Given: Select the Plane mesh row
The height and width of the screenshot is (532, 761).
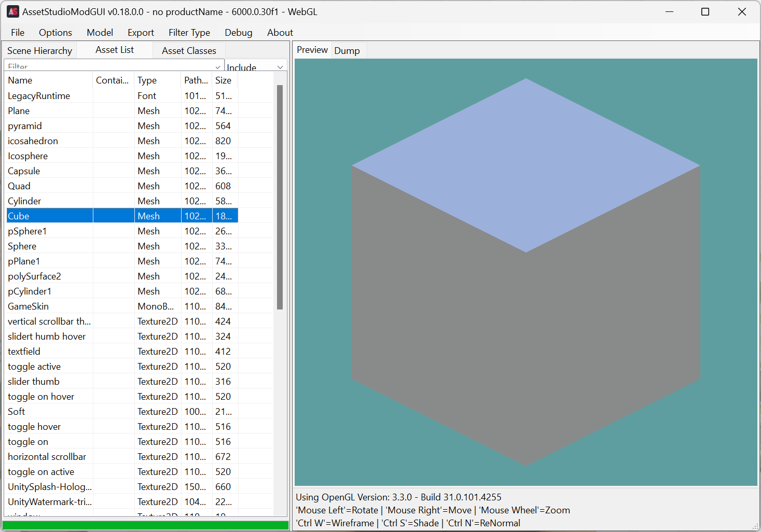Looking at the screenshot, I should (122, 111).
